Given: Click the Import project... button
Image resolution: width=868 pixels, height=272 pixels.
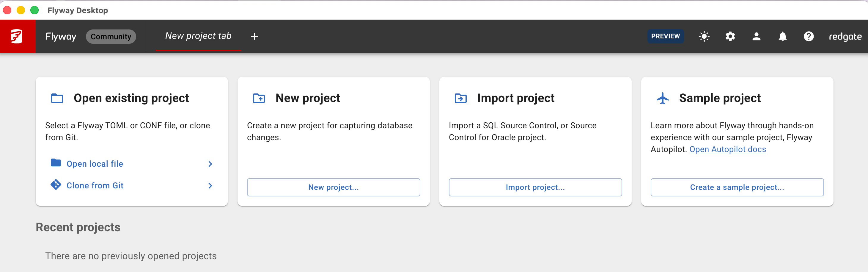Looking at the screenshot, I should pyautogui.click(x=535, y=187).
